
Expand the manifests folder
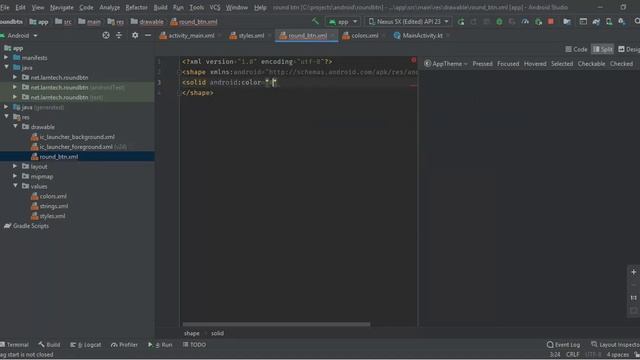point(6,58)
